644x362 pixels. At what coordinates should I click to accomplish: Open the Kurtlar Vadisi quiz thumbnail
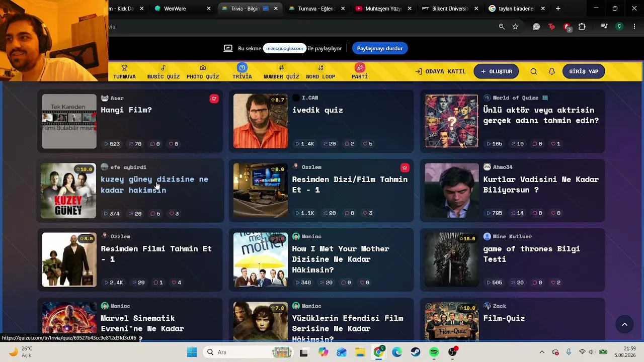click(x=452, y=191)
